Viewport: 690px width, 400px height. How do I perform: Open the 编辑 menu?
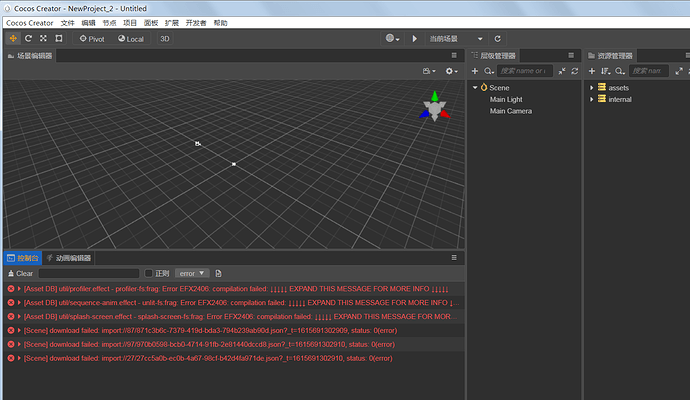coord(88,23)
